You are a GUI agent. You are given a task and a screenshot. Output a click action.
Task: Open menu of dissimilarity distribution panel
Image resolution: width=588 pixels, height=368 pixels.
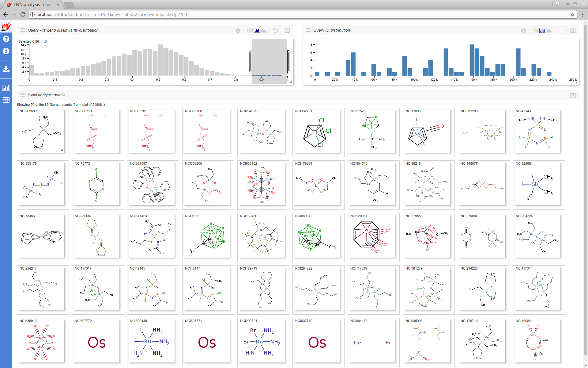[23, 30]
